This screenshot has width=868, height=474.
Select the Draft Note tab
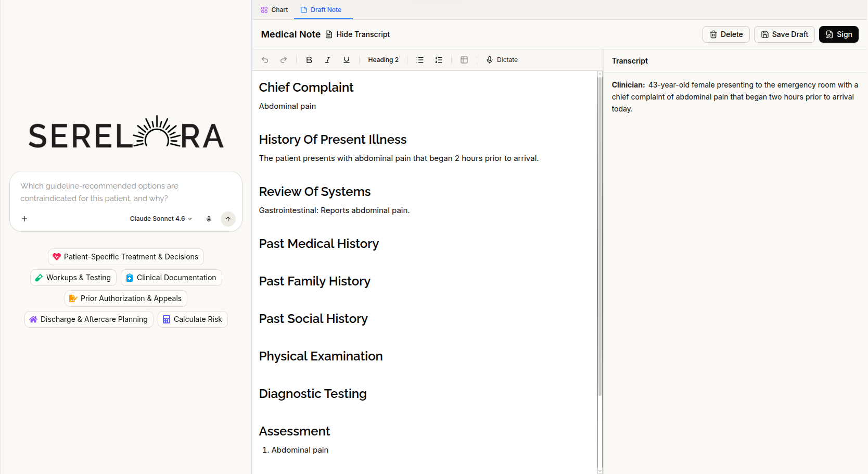click(x=321, y=10)
